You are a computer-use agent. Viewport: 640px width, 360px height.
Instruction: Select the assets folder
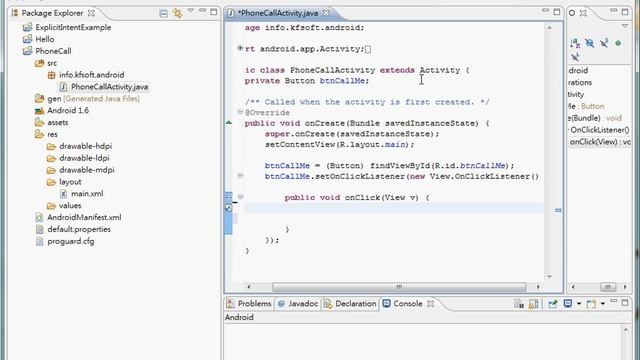[x=58, y=122]
